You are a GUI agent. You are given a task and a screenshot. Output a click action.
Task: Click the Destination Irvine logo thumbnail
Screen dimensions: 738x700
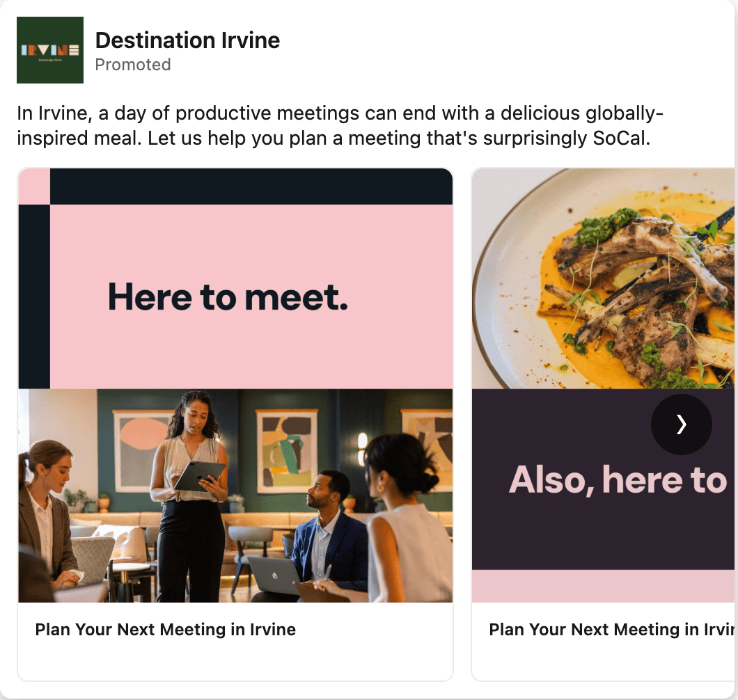(x=50, y=50)
